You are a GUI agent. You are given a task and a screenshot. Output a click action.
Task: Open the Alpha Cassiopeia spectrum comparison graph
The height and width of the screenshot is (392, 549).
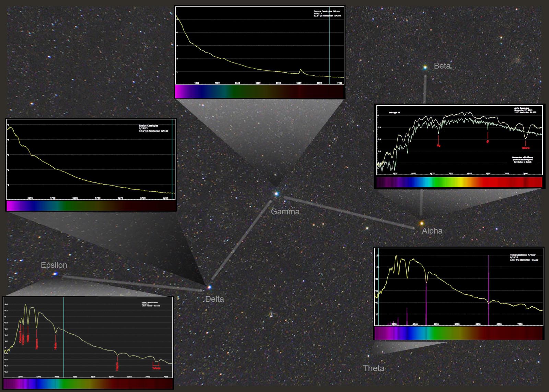click(x=459, y=141)
